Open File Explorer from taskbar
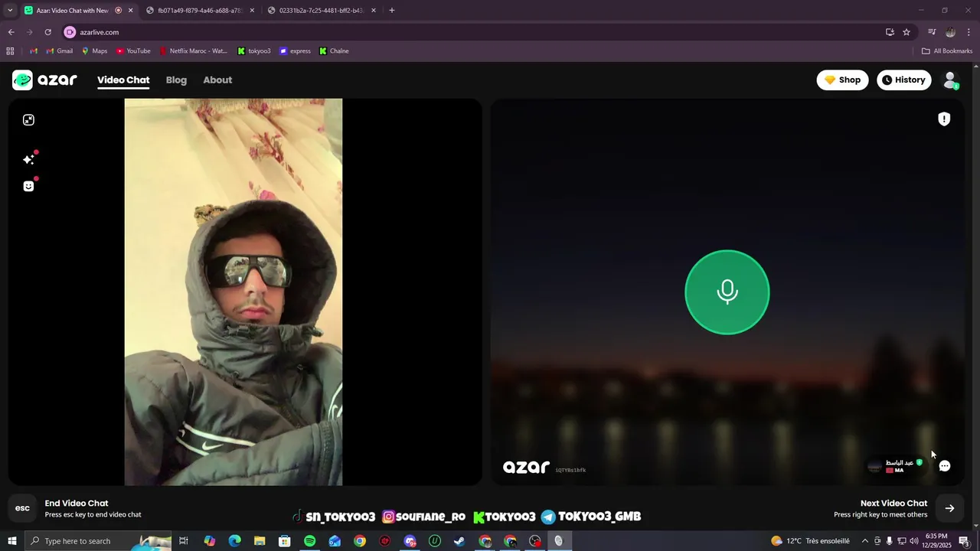The height and width of the screenshot is (551, 980). (x=260, y=541)
